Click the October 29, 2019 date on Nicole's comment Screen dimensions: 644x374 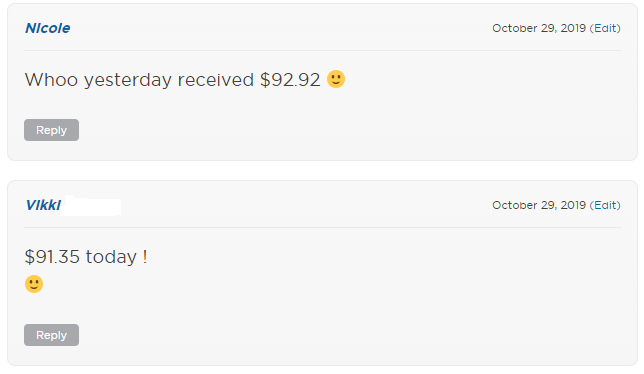tap(539, 28)
